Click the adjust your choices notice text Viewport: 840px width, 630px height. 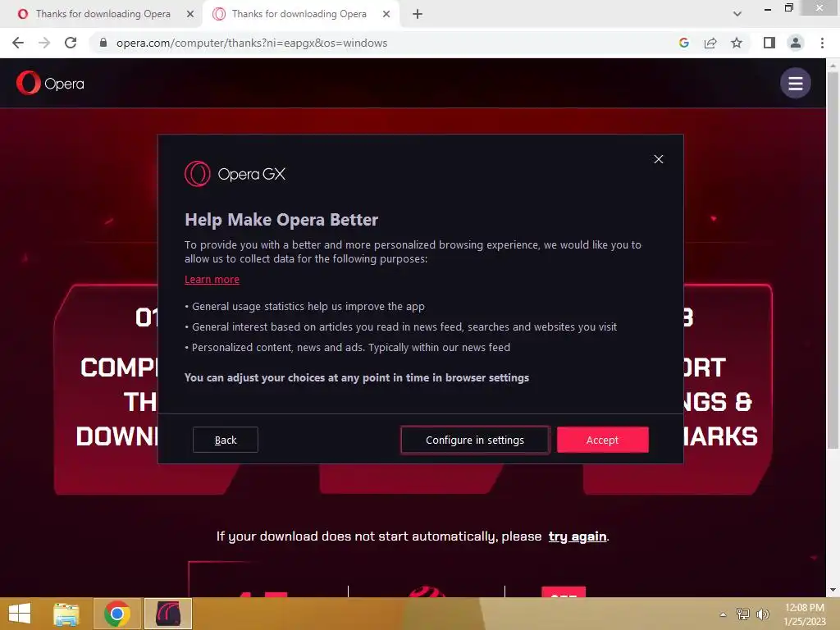(x=357, y=377)
